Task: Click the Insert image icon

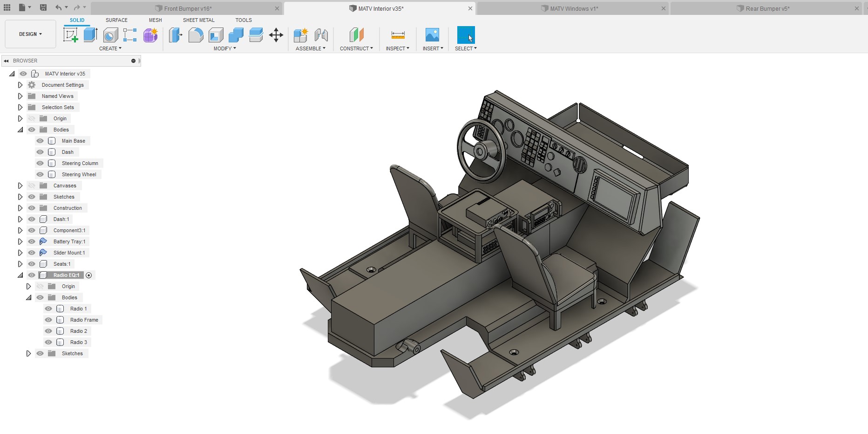Action: click(x=432, y=35)
